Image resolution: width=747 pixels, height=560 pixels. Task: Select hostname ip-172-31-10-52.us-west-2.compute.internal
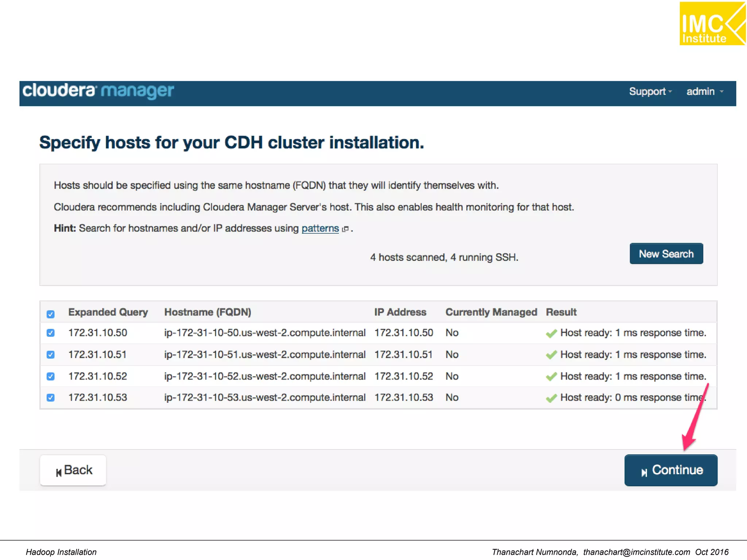265,376
